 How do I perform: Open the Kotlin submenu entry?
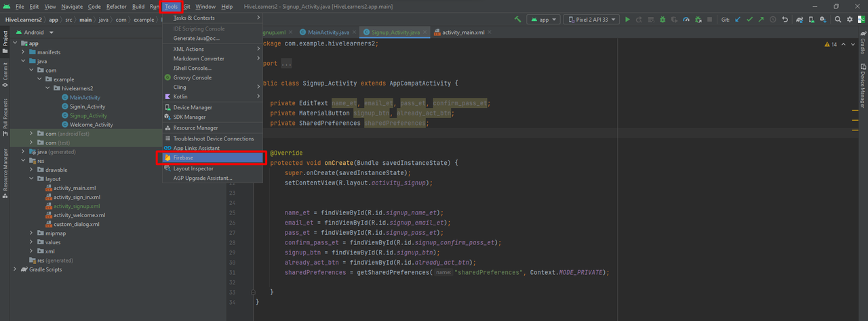point(212,96)
